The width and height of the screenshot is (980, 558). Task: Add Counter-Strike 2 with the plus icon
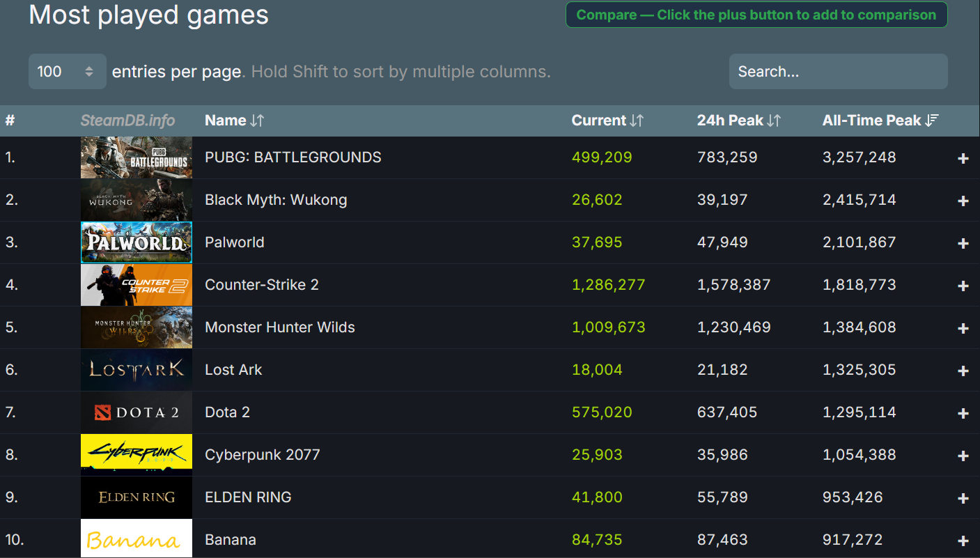pos(963,285)
